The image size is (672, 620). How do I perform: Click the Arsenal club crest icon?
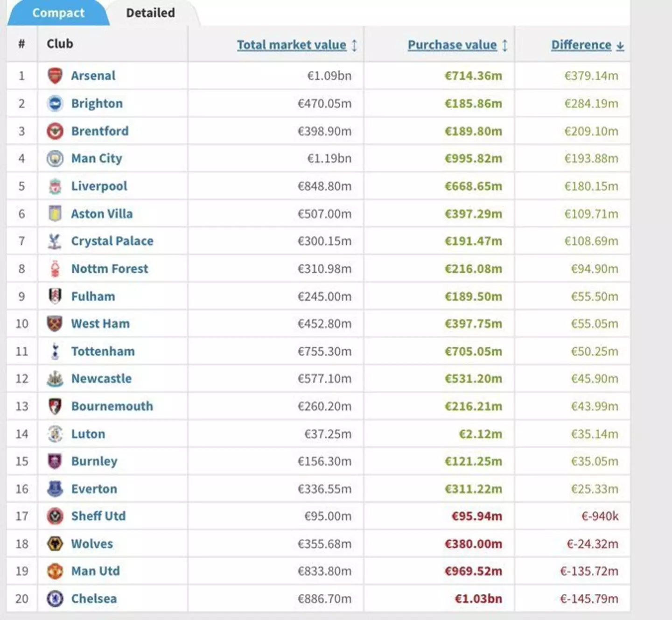tap(55, 76)
